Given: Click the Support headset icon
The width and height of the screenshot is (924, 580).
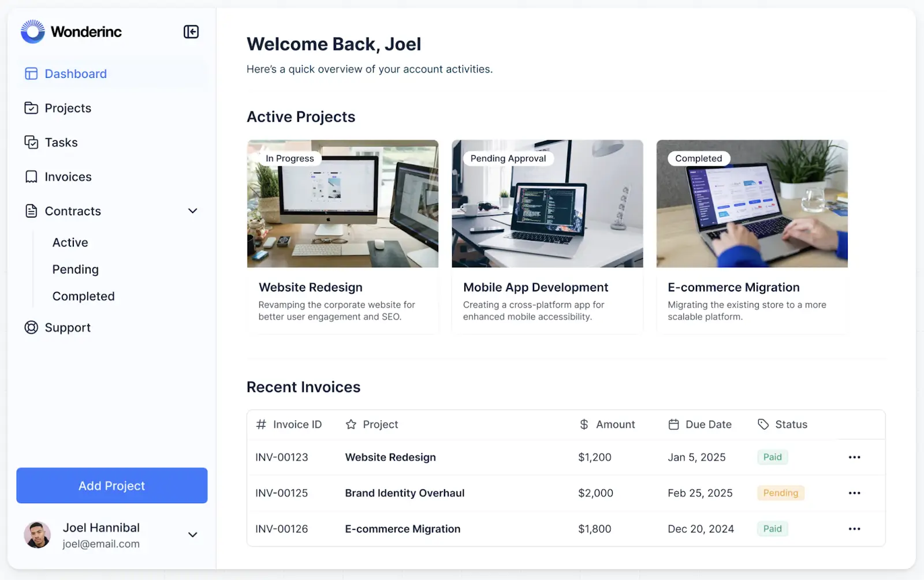Looking at the screenshot, I should pyautogui.click(x=31, y=327).
